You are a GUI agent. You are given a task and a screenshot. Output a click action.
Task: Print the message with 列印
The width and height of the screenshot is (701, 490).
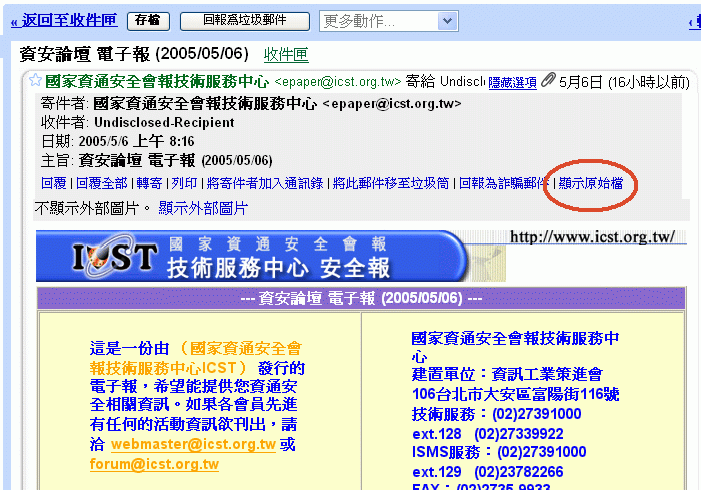point(184,183)
